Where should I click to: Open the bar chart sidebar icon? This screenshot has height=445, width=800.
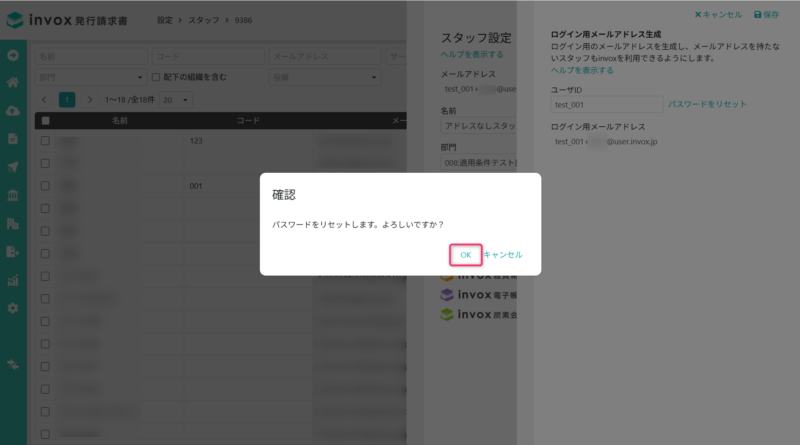pyautogui.click(x=13, y=280)
